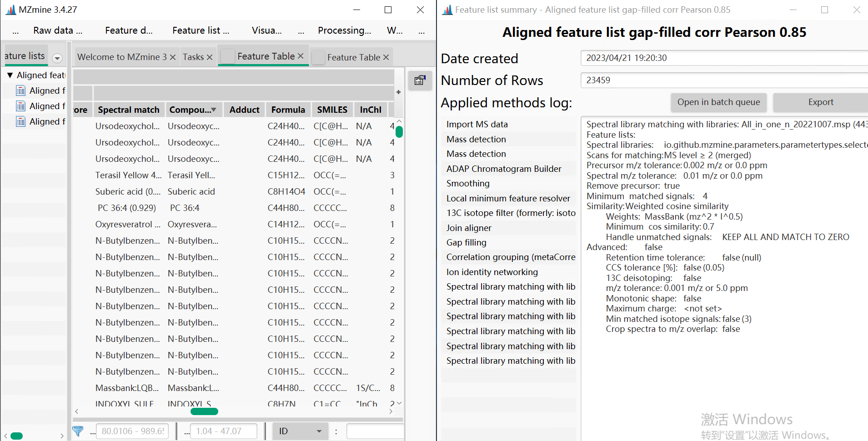Open the Feature lists panel dropdown arrow
868x441 pixels.
pos(57,58)
